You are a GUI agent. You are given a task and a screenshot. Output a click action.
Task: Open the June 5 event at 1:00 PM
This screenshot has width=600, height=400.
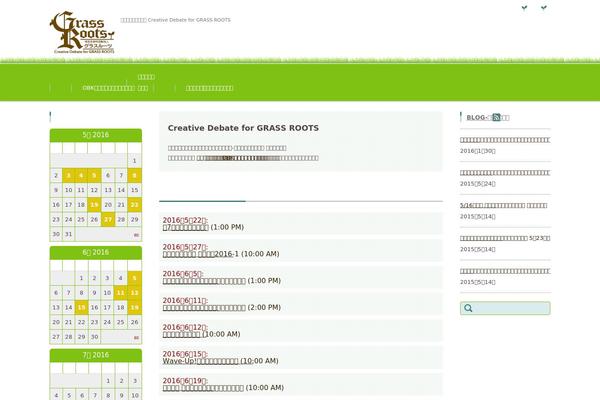(204, 281)
